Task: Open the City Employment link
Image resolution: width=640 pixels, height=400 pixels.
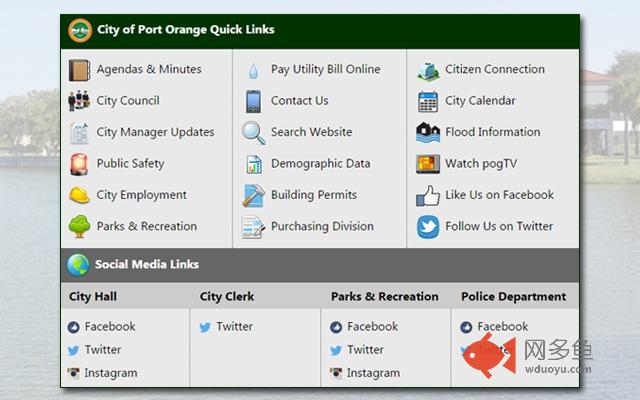Action: click(x=141, y=195)
